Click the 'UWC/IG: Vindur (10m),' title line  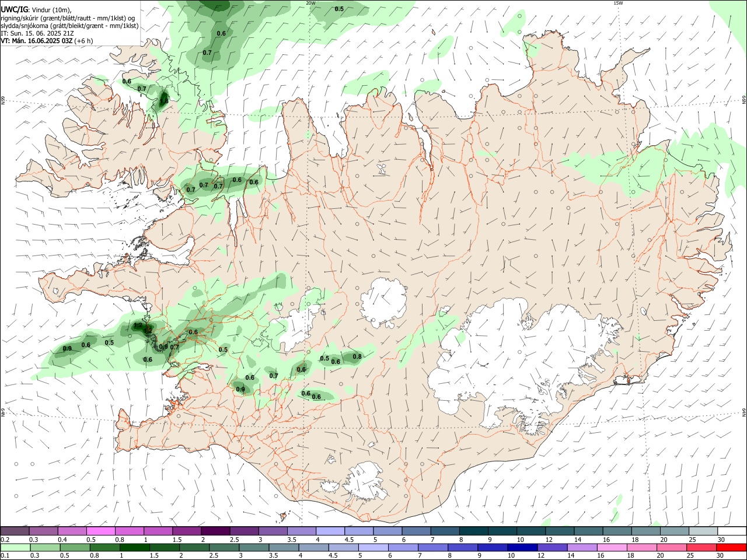pyautogui.click(x=36, y=10)
